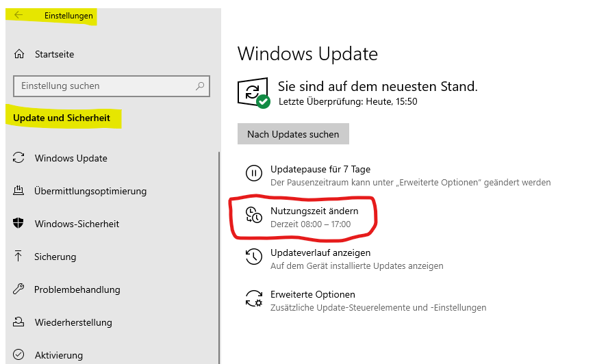This screenshot has height=364, width=595.
Task: Click the sidebar vertical scrollbar
Action: (x=219, y=258)
